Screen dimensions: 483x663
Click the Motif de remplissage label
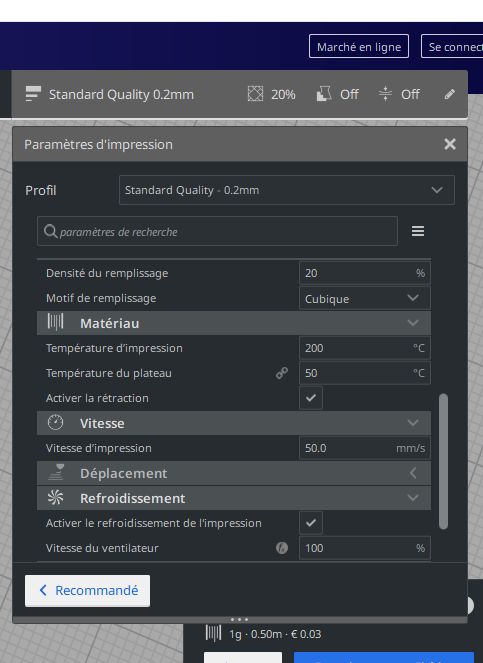(x=101, y=298)
